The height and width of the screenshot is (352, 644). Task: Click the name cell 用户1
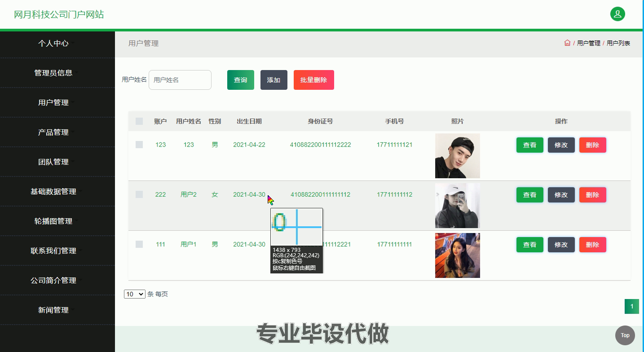[x=189, y=244]
